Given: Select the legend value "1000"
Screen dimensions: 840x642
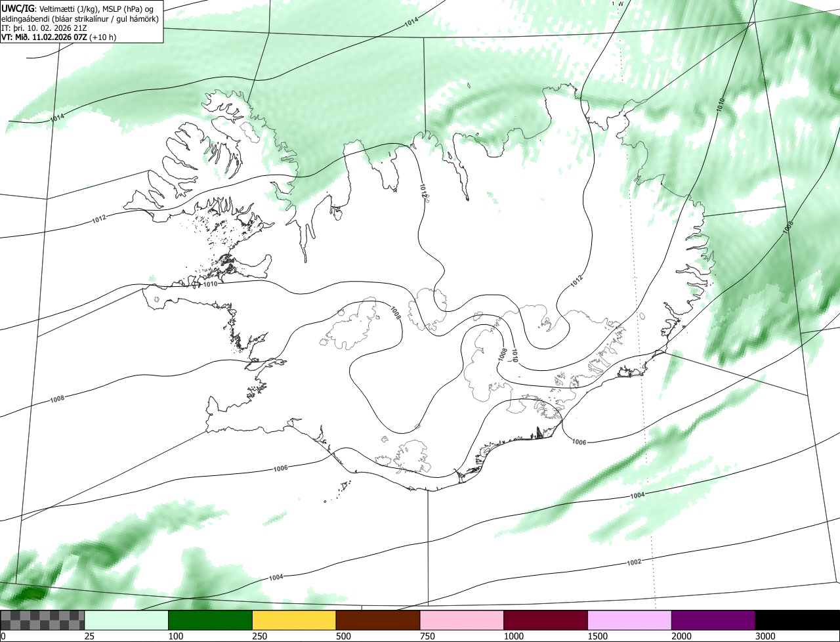Looking at the screenshot, I should click(x=514, y=636).
